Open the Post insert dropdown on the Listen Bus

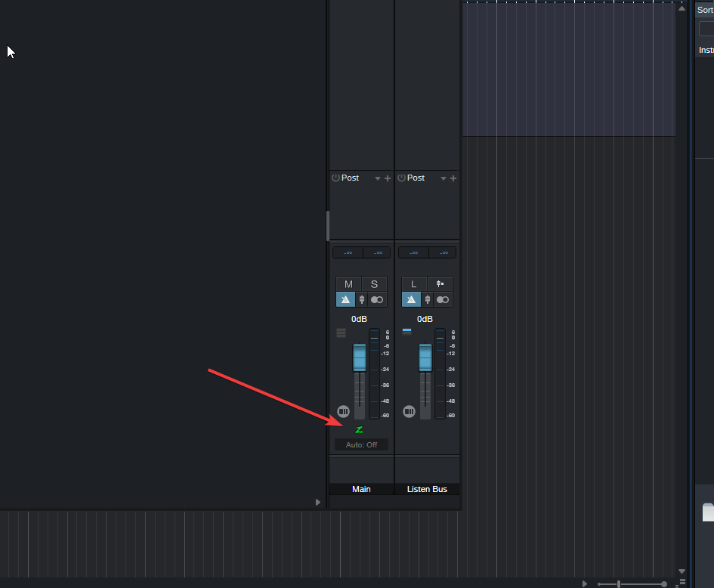click(x=444, y=178)
